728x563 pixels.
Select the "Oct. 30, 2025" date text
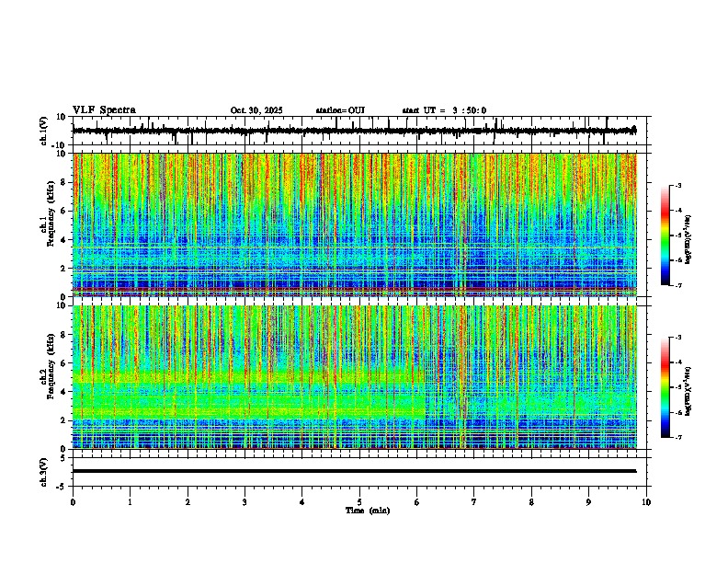[x=256, y=110]
